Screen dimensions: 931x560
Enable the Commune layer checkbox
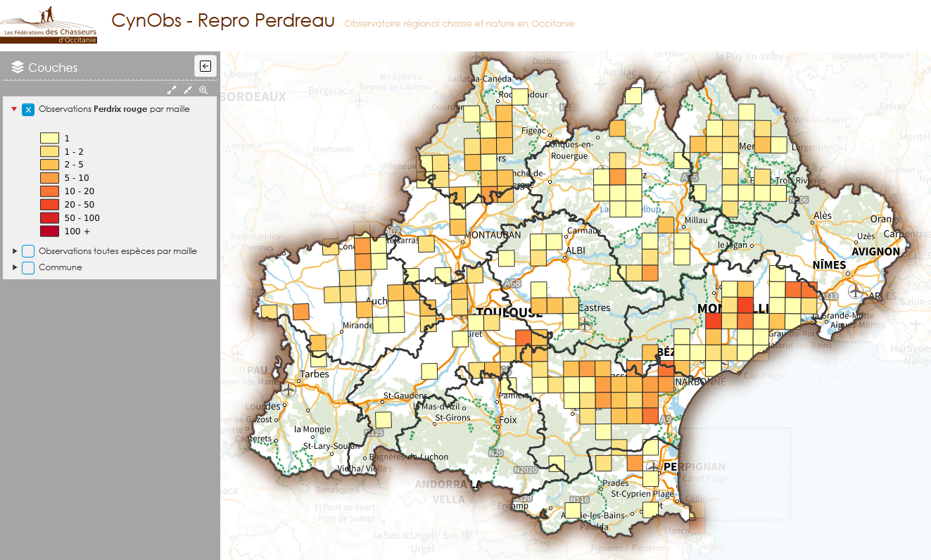click(28, 267)
